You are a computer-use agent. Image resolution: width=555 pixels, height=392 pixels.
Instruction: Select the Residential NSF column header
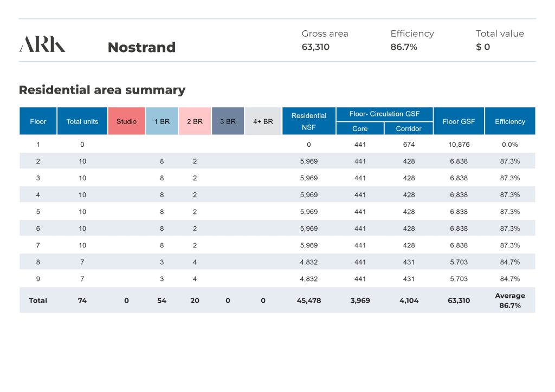pos(308,121)
